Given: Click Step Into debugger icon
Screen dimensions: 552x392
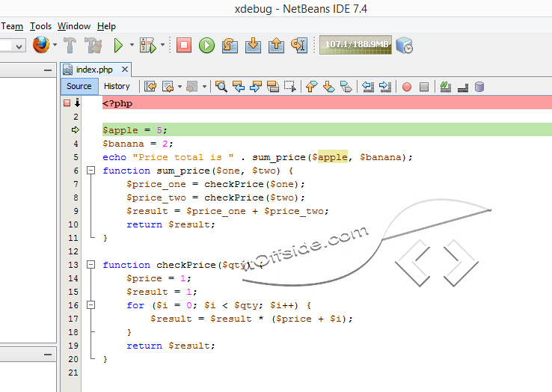Looking at the screenshot, I should (253, 46).
